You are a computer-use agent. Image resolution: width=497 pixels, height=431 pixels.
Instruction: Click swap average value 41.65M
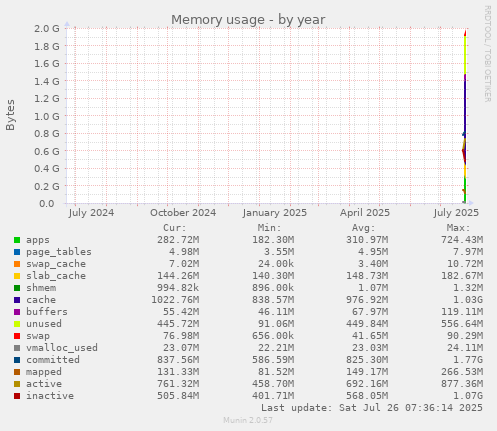370,336
